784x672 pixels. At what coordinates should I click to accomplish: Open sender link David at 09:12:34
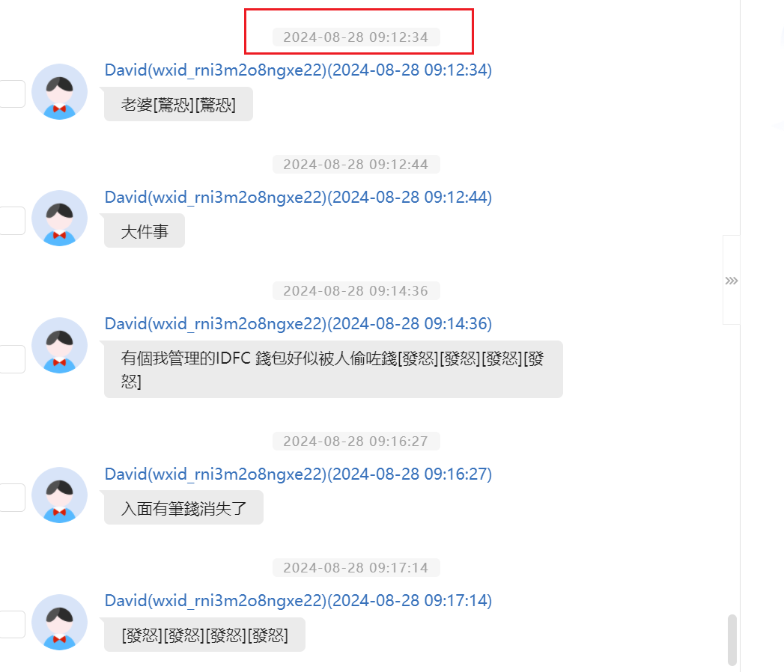[x=298, y=70]
